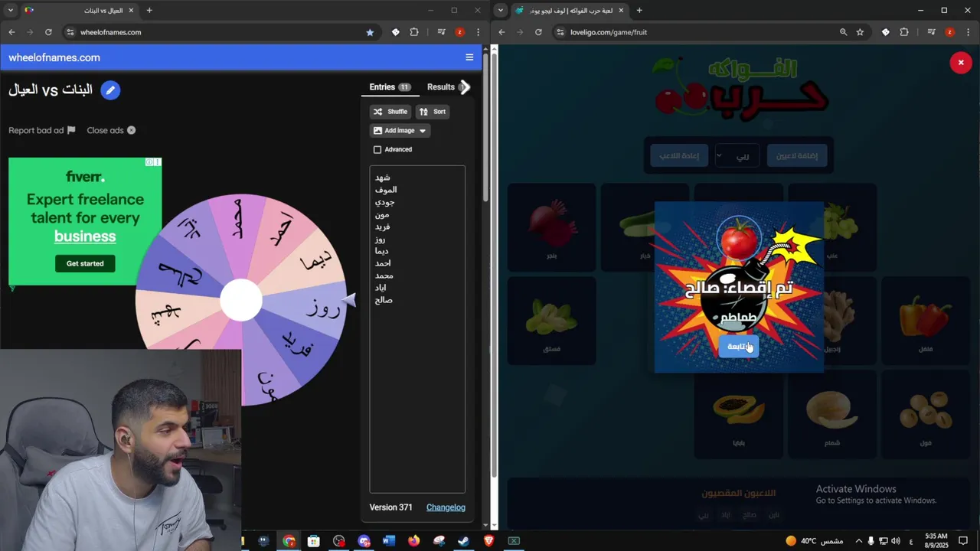This screenshot has width=980, height=551.
Task: Edit the wheel title with the pencil icon
Action: coord(110,90)
